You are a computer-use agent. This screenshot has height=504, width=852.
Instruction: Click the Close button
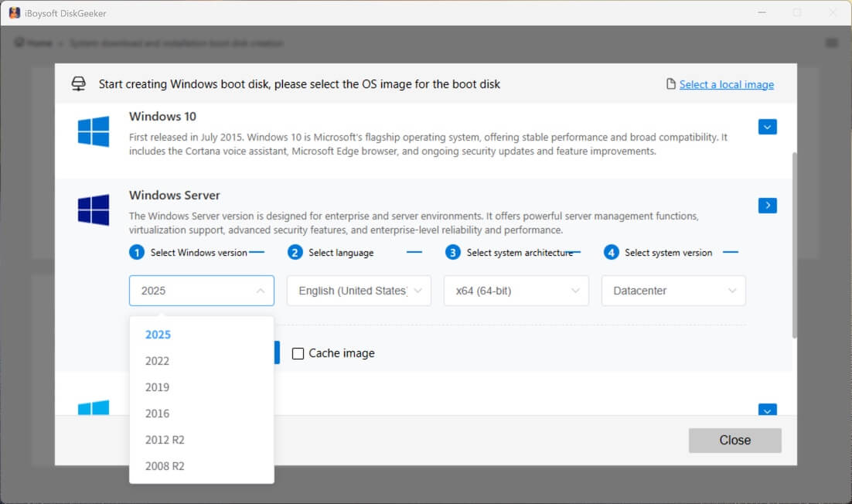point(734,440)
